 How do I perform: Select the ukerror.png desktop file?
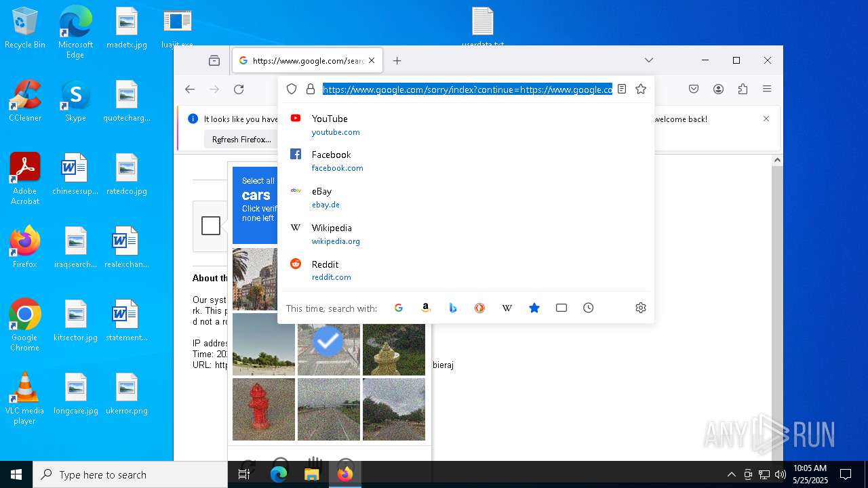coord(127,393)
